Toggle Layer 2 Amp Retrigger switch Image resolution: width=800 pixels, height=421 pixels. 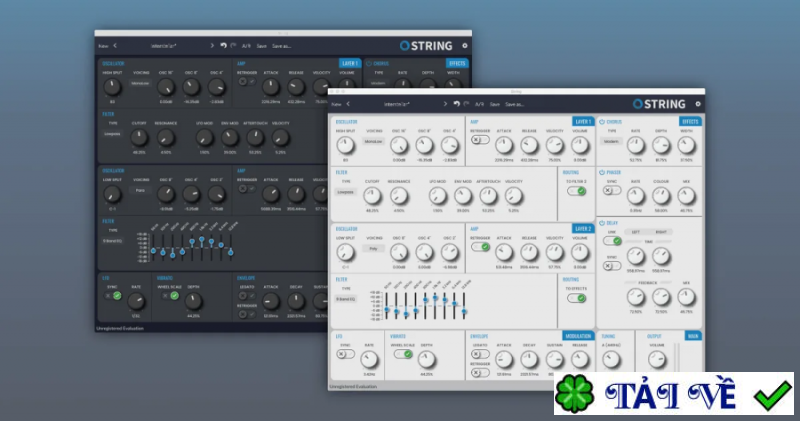click(x=480, y=246)
